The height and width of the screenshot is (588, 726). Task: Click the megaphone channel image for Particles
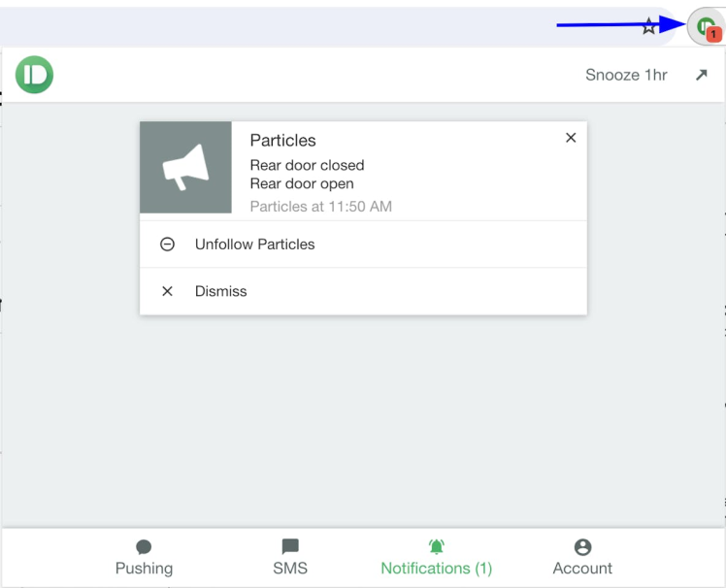click(185, 168)
